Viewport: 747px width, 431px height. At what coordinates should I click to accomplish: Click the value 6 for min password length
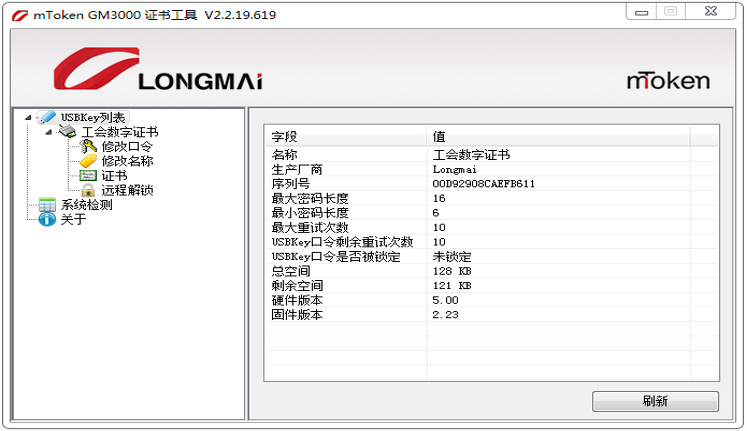[435, 212]
